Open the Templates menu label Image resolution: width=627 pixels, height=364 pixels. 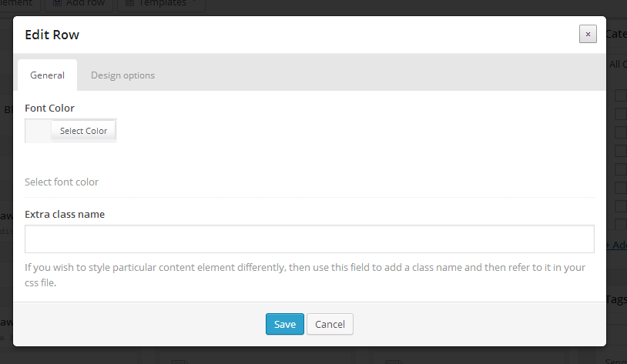[x=162, y=3]
